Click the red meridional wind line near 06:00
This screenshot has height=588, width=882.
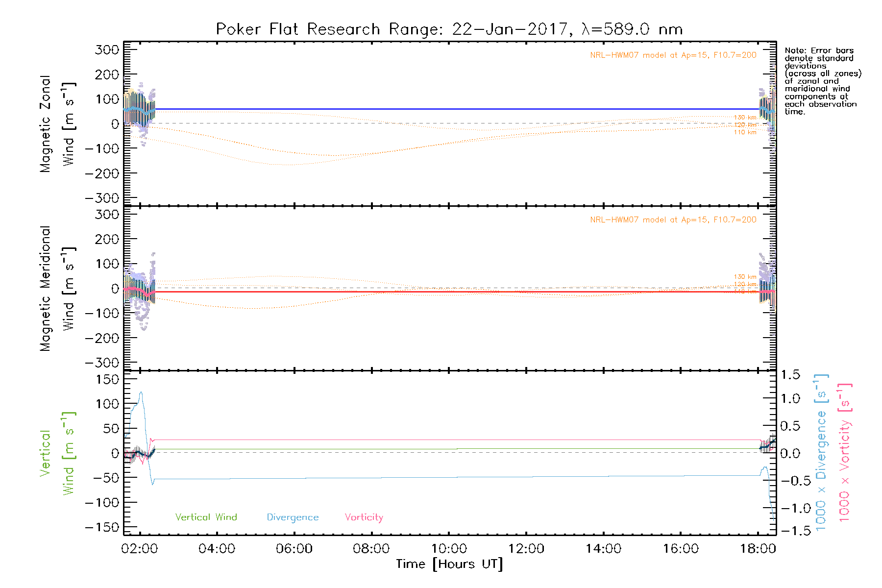[294, 292]
